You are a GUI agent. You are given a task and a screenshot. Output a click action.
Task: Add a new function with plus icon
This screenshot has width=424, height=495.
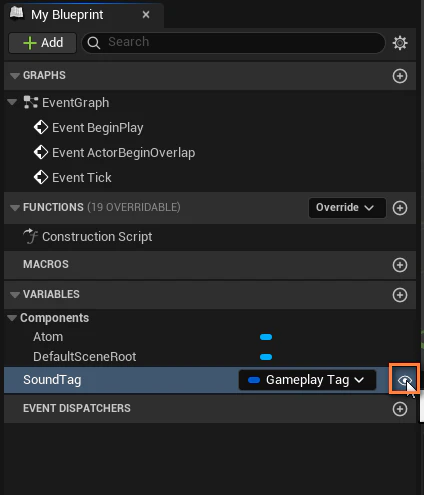[400, 208]
